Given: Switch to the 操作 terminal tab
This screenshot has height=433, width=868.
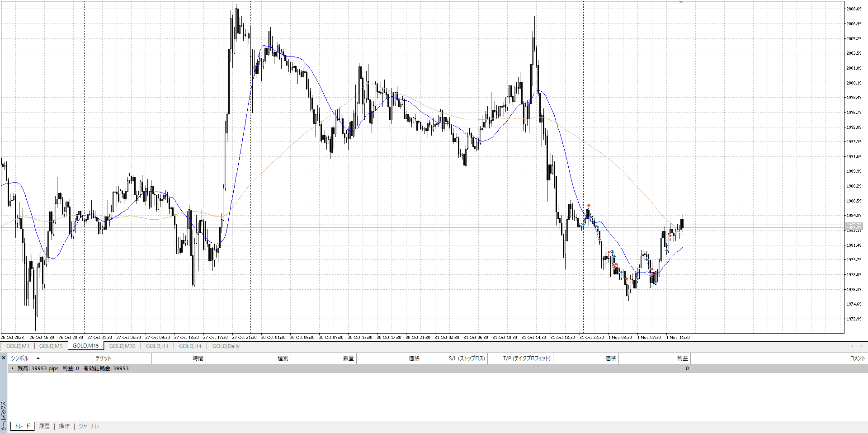Looking at the screenshot, I should pos(64,426).
